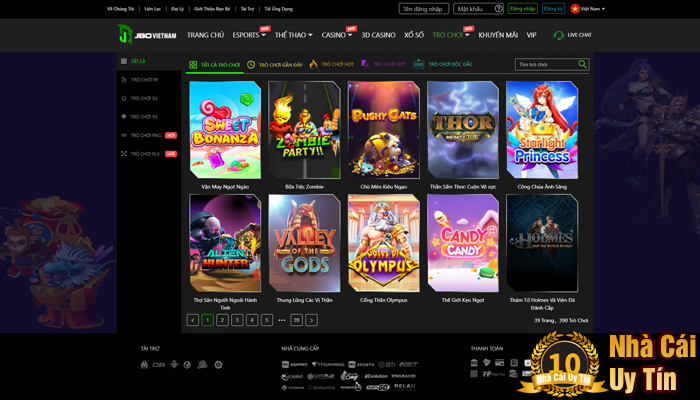The height and width of the screenshot is (400, 700).
Task: Click the Đăng ký register button
Action: [x=553, y=8]
